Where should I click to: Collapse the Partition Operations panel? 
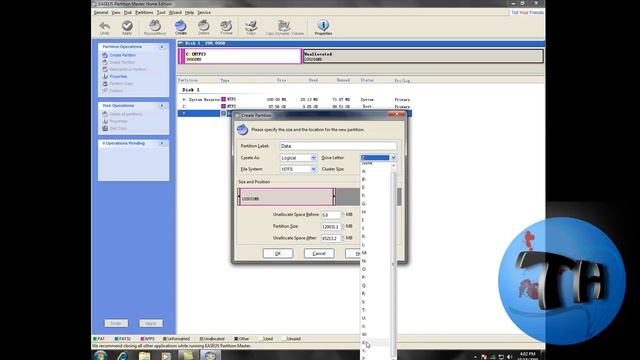(162, 47)
